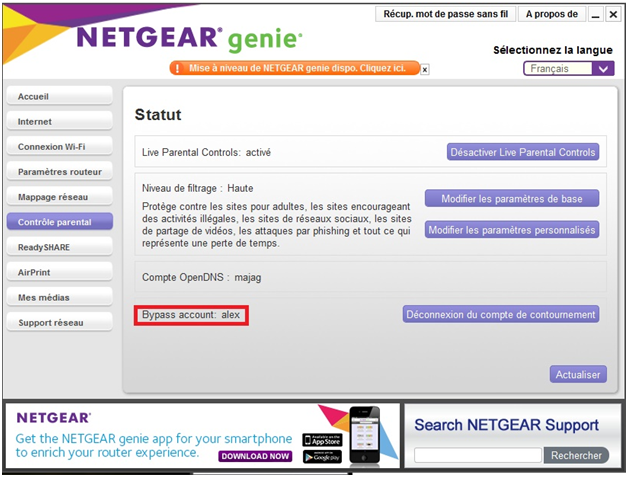Dismiss the upgrade notification with its x

[x=425, y=70]
